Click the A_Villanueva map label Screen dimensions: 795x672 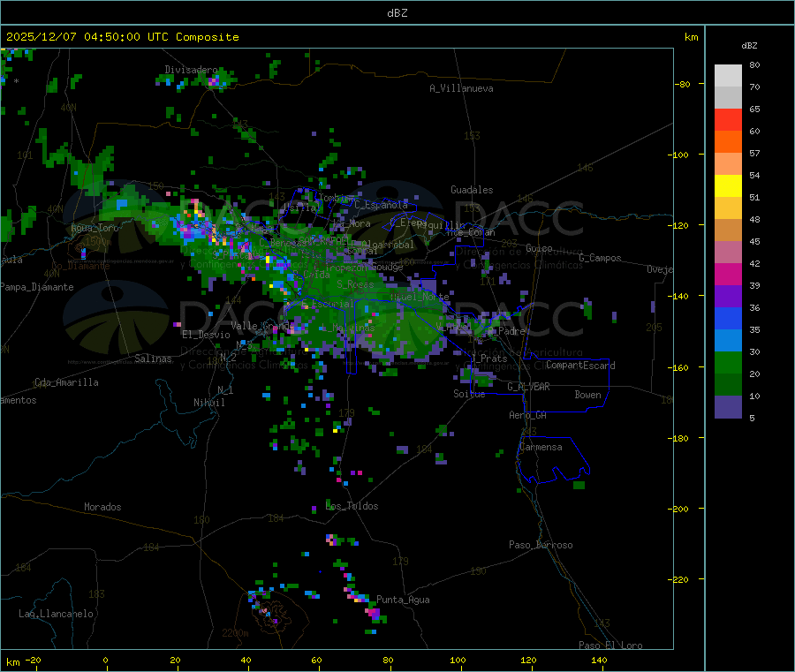461,88
